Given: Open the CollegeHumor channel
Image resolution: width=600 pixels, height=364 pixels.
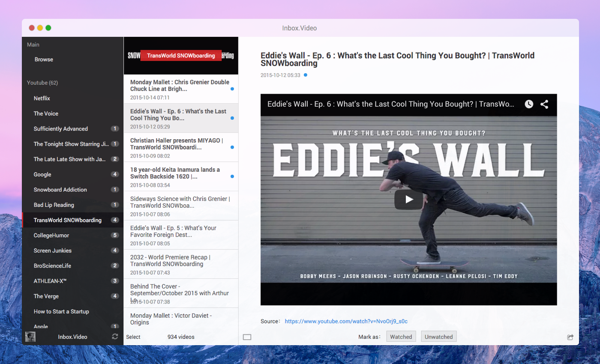Looking at the screenshot, I should pos(72,235).
